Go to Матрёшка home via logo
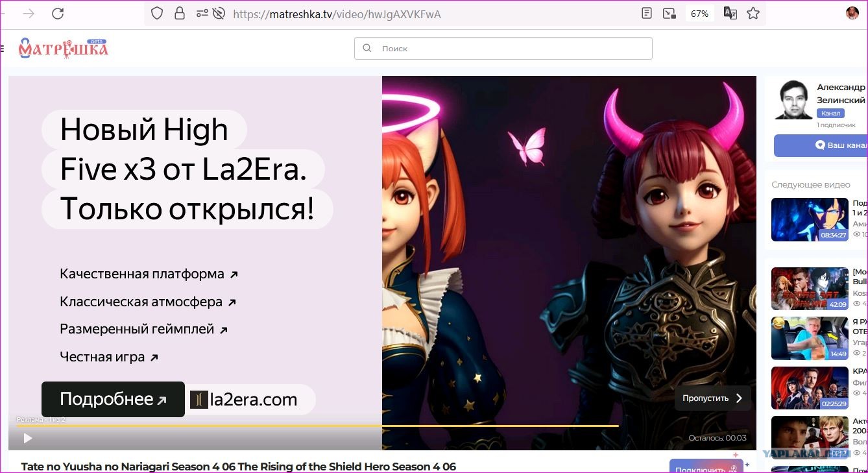Image resolution: width=868 pixels, height=473 pixels. point(63,49)
